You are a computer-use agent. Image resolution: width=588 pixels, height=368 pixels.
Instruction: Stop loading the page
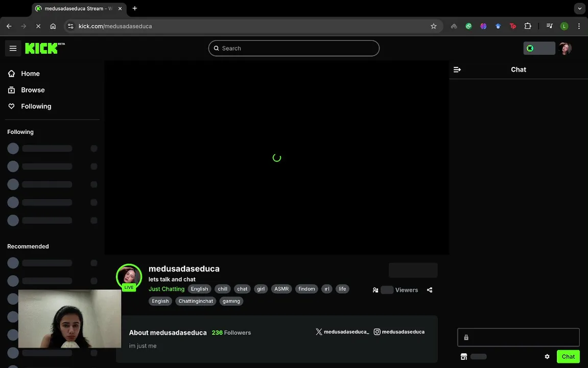38,26
